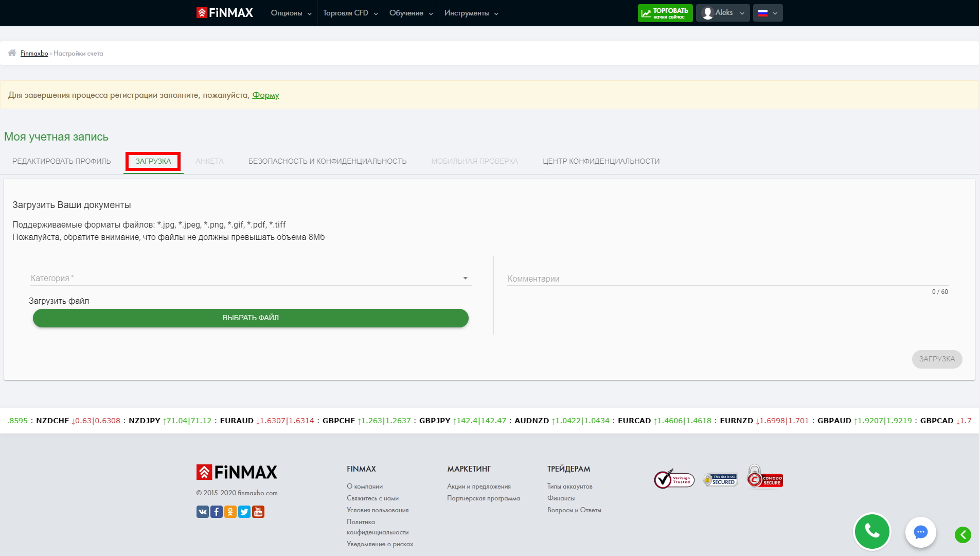Click the Комментарии text field
The width and height of the screenshot is (980, 556).
[x=727, y=279]
